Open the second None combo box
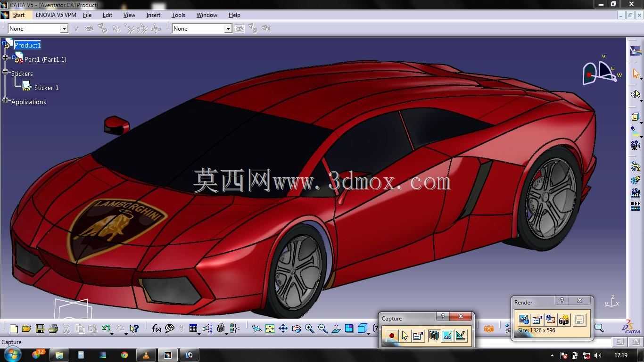644x362 pixels. pyautogui.click(x=202, y=29)
